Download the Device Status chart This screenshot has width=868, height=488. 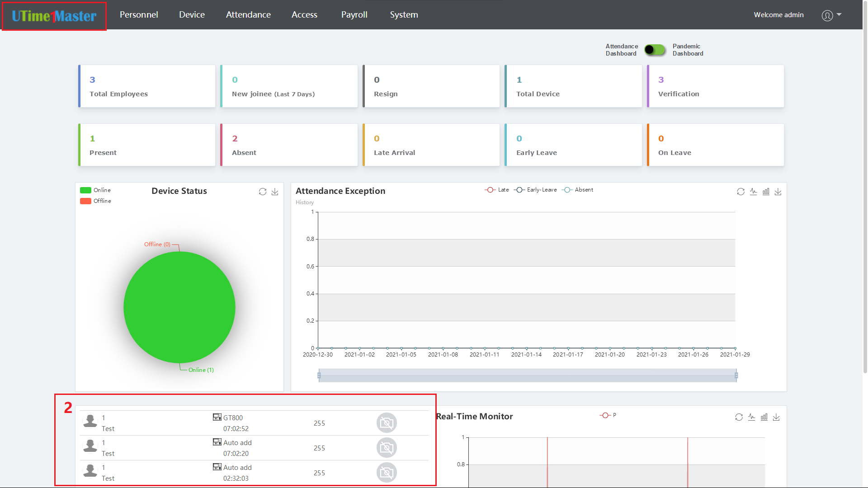(x=275, y=192)
